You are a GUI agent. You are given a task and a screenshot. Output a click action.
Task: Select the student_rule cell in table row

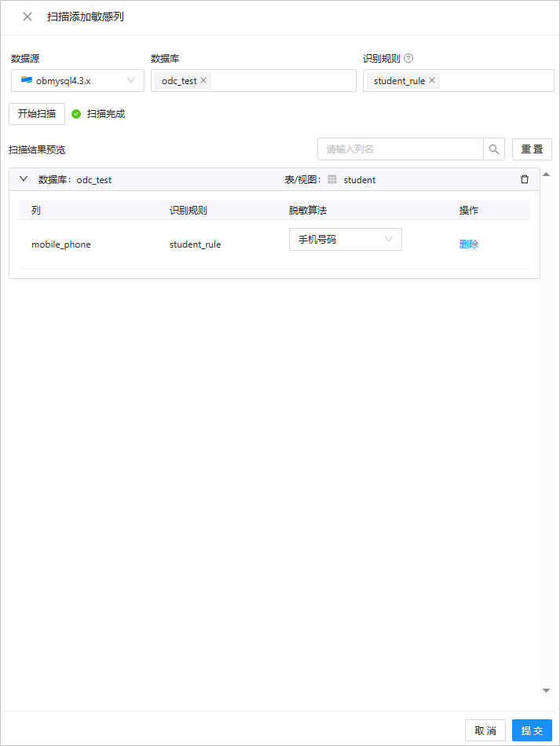pyautogui.click(x=196, y=244)
